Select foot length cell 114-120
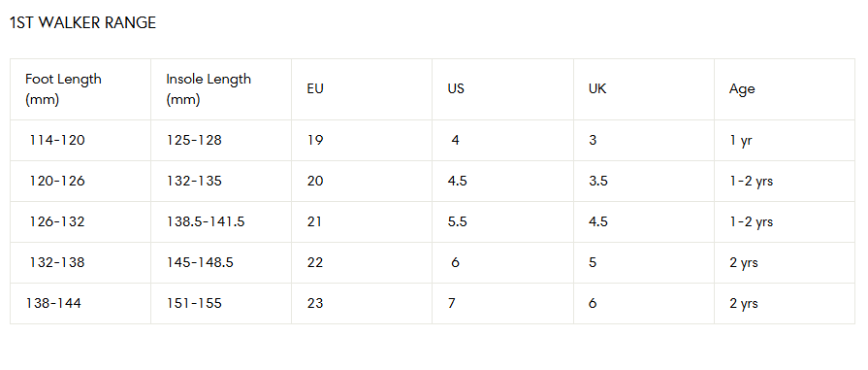 pyautogui.click(x=80, y=141)
